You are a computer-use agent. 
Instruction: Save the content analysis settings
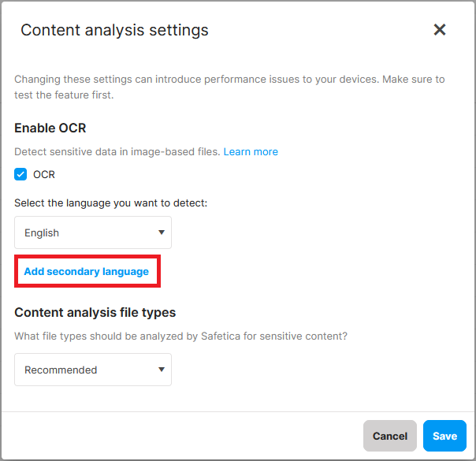pos(444,436)
